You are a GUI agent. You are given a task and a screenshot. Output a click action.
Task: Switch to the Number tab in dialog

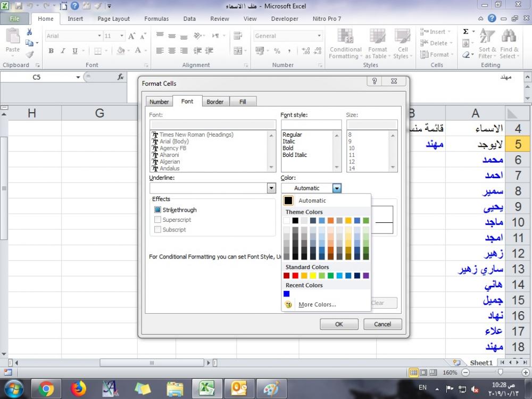click(159, 102)
